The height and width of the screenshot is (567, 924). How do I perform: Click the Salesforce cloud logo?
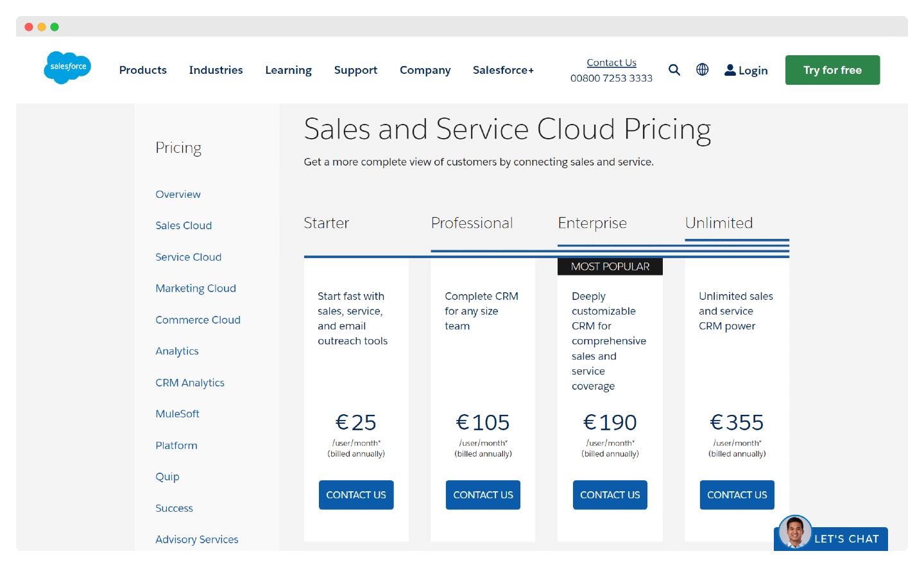(67, 67)
